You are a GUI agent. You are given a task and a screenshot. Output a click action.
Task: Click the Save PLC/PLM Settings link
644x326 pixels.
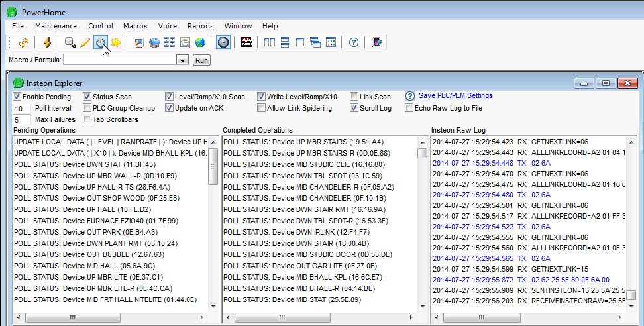tap(455, 95)
